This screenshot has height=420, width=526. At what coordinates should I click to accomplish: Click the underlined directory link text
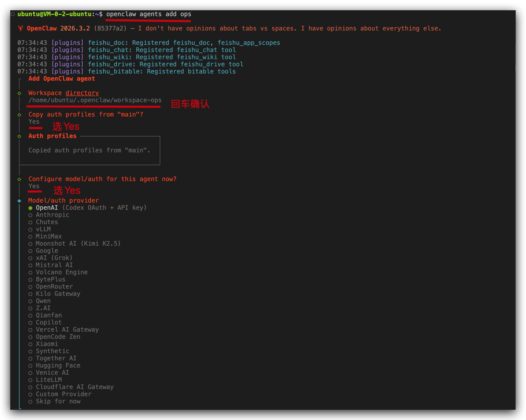pyautogui.click(x=82, y=93)
